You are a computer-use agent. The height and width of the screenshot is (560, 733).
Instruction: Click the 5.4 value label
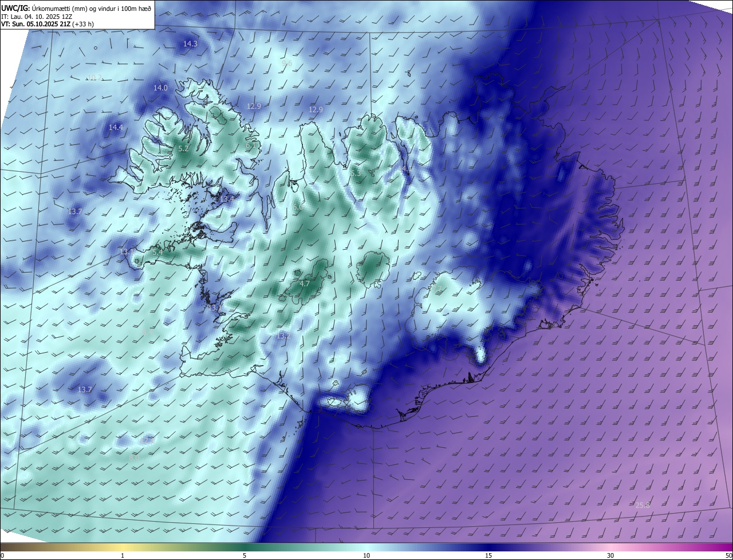[x=157, y=252]
